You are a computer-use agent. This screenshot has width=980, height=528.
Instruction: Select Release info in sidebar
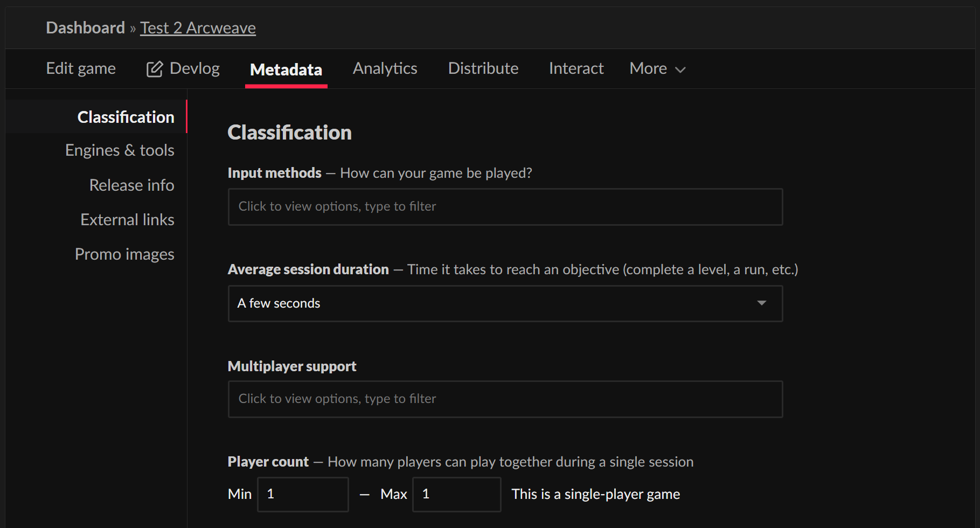pyautogui.click(x=131, y=185)
